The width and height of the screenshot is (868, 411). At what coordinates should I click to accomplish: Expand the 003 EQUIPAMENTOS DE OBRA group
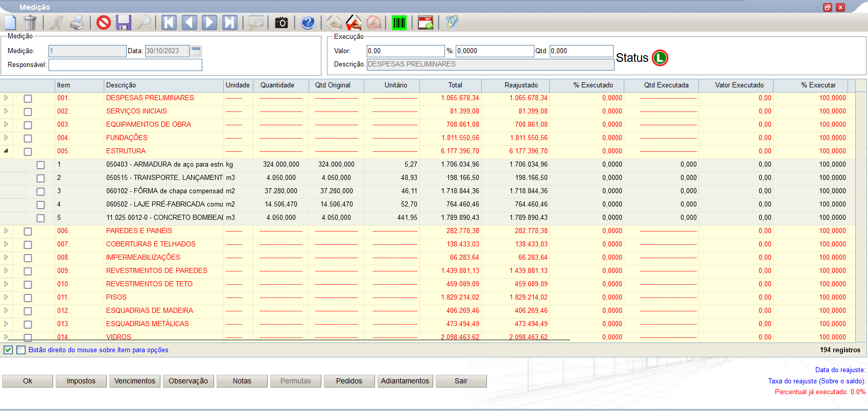(x=6, y=124)
